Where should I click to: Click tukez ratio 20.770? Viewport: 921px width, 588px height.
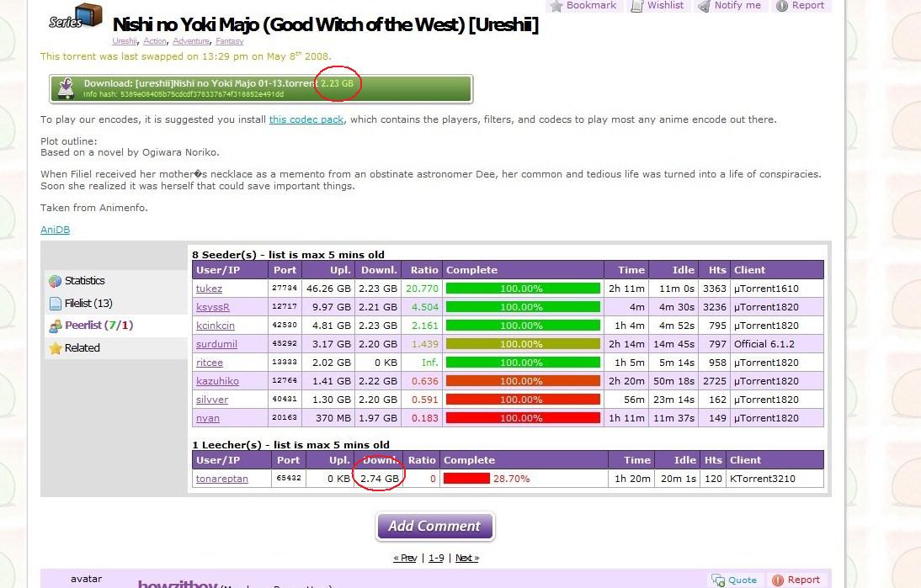click(x=422, y=289)
